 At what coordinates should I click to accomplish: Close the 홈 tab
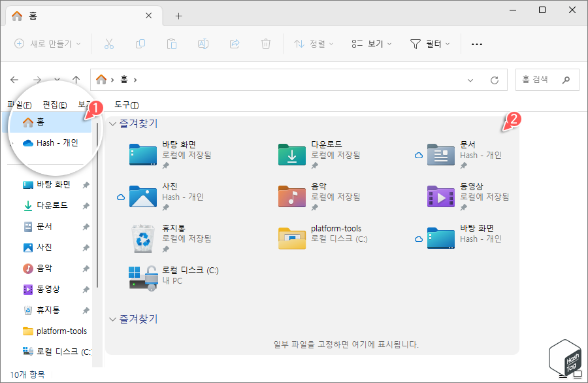click(x=148, y=16)
